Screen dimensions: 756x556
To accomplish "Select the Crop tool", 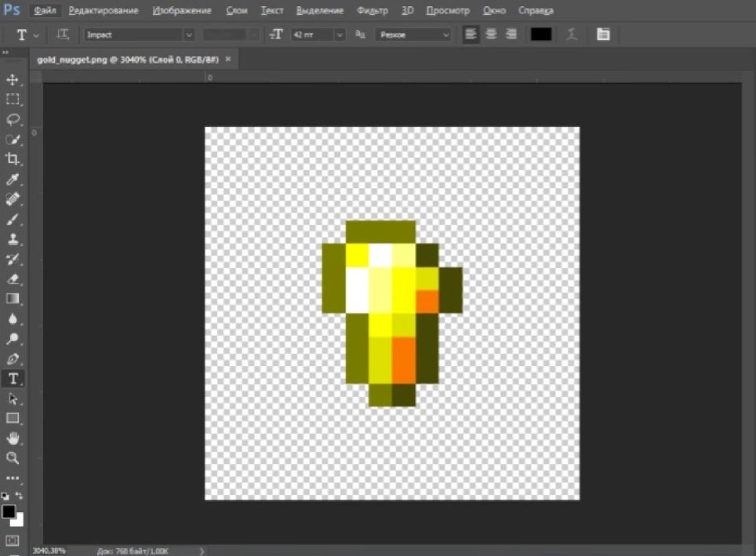I will pos(13,160).
